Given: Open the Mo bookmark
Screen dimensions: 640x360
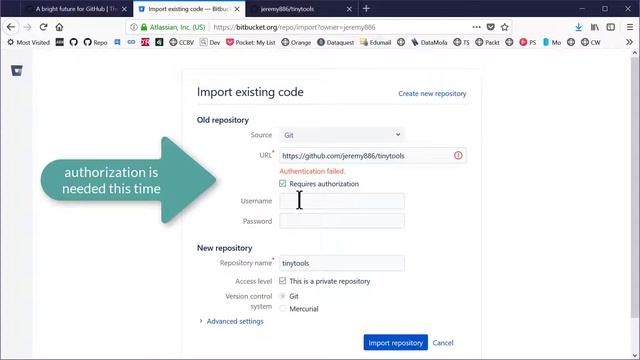Looking at the screenshot, I should click(551, 42).
